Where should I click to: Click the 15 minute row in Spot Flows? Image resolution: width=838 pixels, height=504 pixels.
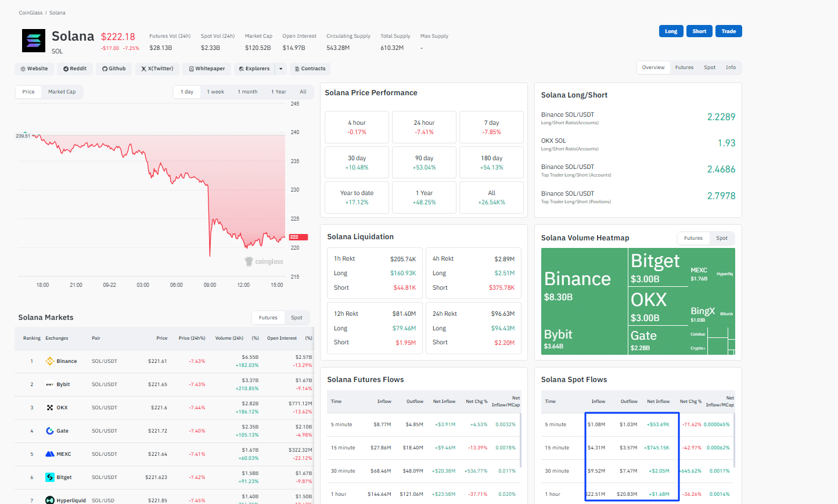(x=638, y=448)
